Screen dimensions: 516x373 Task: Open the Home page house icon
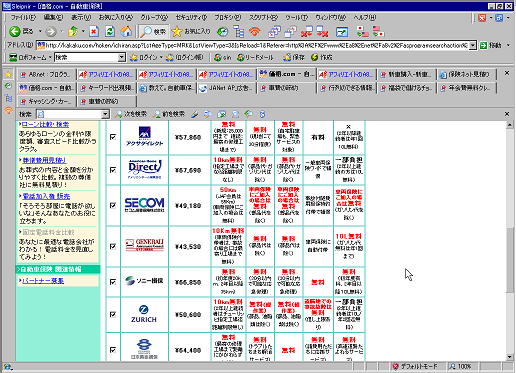click(126, 32)
